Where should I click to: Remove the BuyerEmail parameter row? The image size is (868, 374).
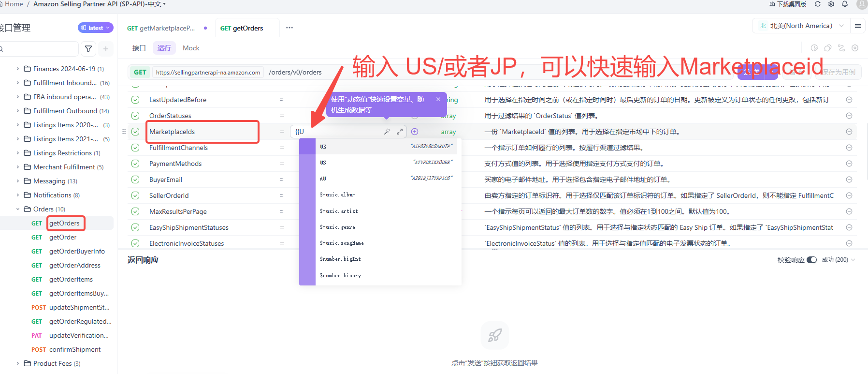coord(849,180)
